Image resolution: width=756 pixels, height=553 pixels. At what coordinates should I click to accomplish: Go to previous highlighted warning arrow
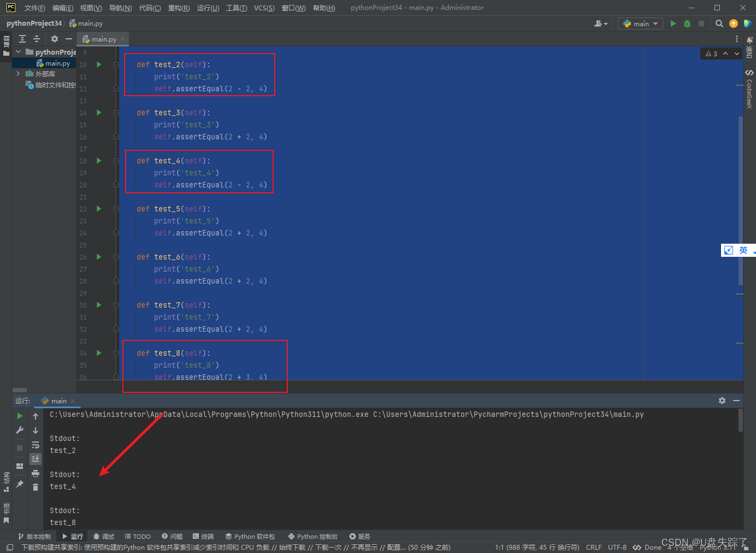725,54
